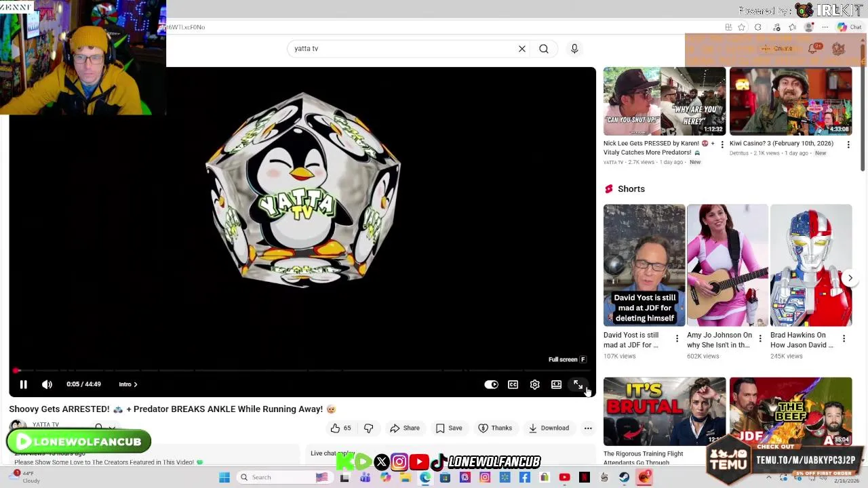This screenshot has height=488, width=868.
Task: Download the video
Action: [549, 428]
